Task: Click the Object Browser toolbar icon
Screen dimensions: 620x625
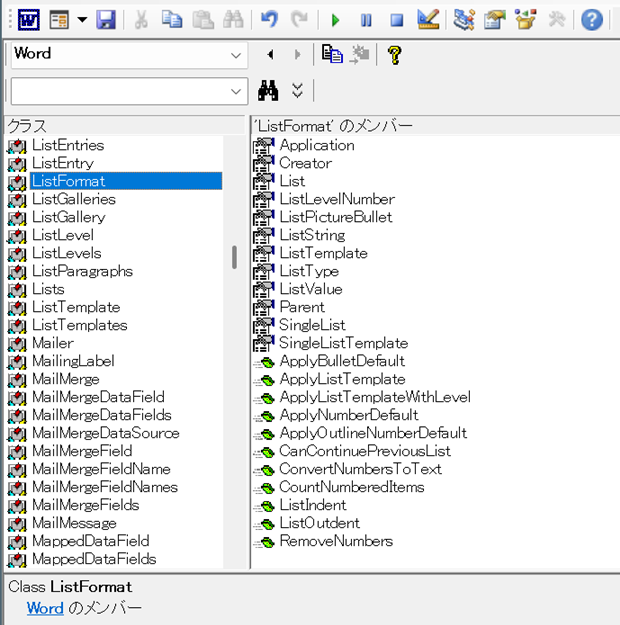Action: pyautogui.click(x=525, y=19)
